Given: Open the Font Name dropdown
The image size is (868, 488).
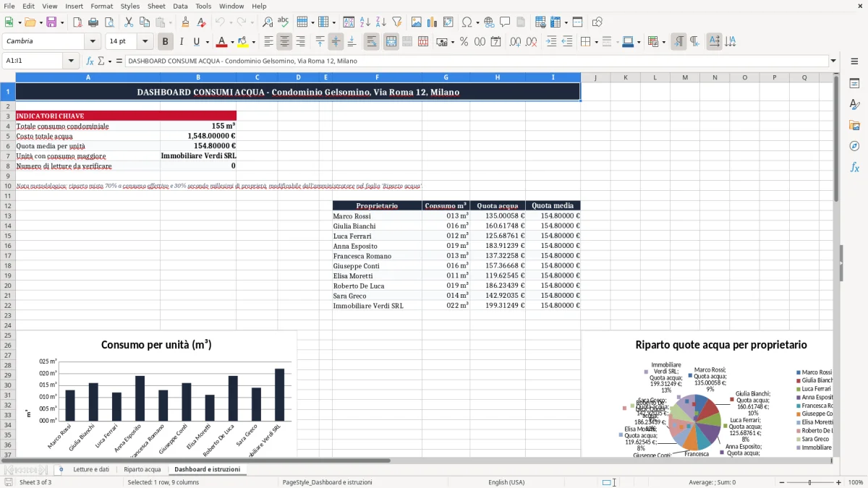Looking at the screenshot, I should pos(93,42).
